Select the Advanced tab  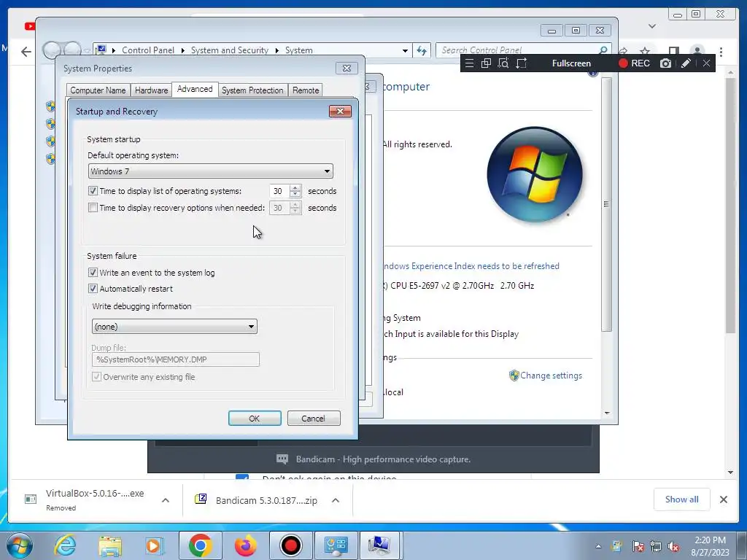[195, 89]
